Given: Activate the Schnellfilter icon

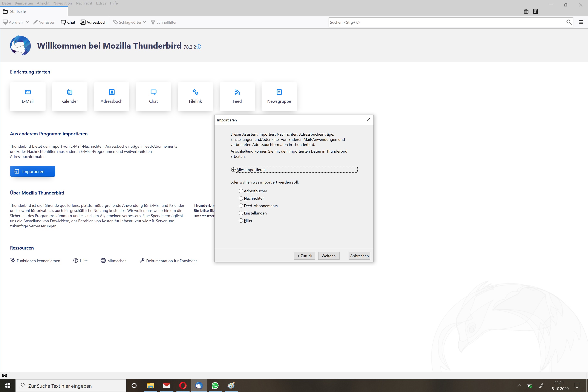Looking at the screenshot, I should 153,22.
